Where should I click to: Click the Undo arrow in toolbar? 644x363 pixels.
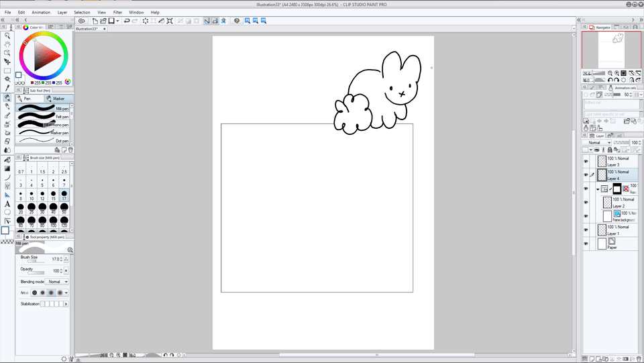click(x=127, y=21)
